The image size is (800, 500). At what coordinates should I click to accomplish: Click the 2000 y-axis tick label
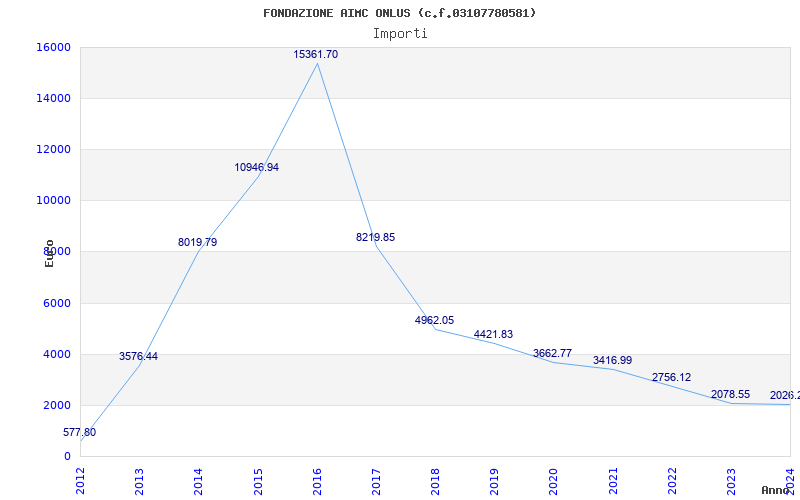point(57,406)
